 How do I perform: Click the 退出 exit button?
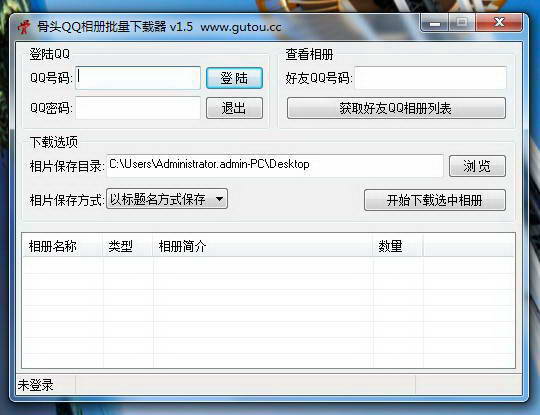click(234, 108)
